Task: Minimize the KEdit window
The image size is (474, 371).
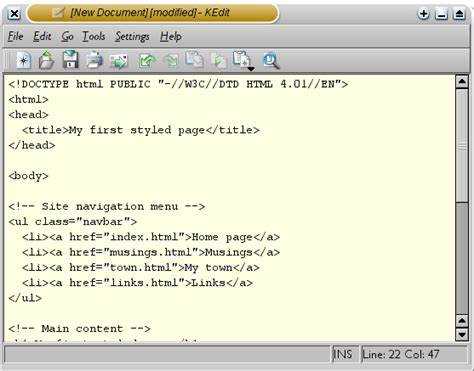Action: pyautogui.click(x=441, y=14)
